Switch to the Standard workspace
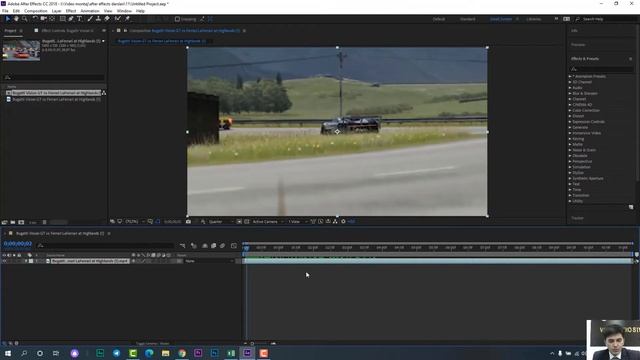Screen dimensions: 640x360 click(x=467, y=19)
